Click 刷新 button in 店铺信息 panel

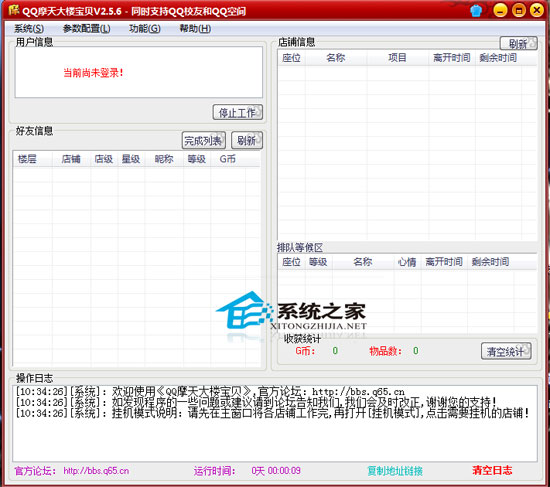click(518, 44)
